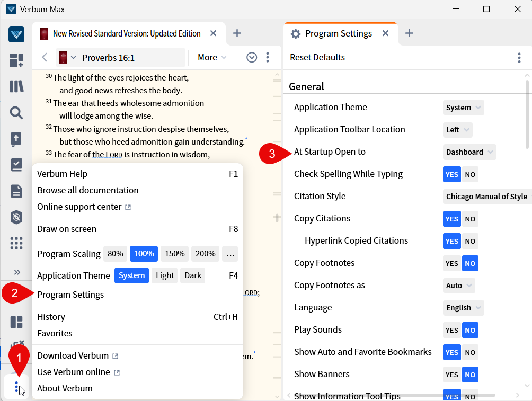Set Check Spelling While Typing to NO
Screen dimensions: 532x401
pos(470,174)
